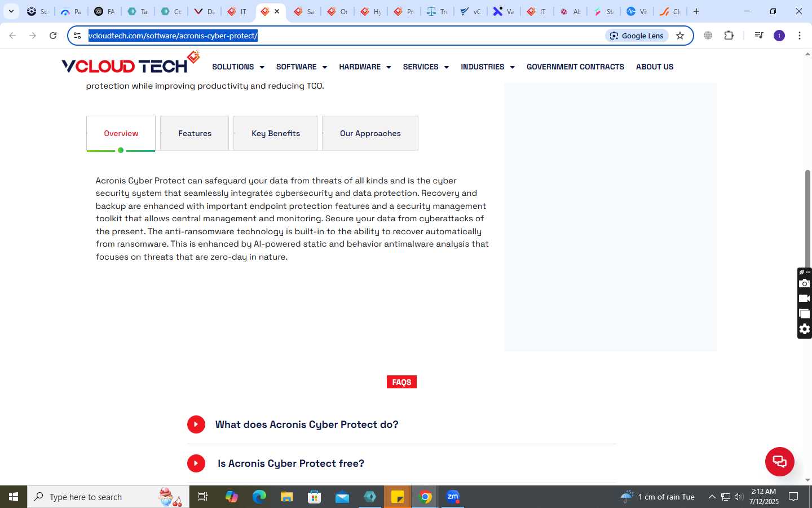Click the vCloud Tech logo
812x508 pixels.
point(130,63)
